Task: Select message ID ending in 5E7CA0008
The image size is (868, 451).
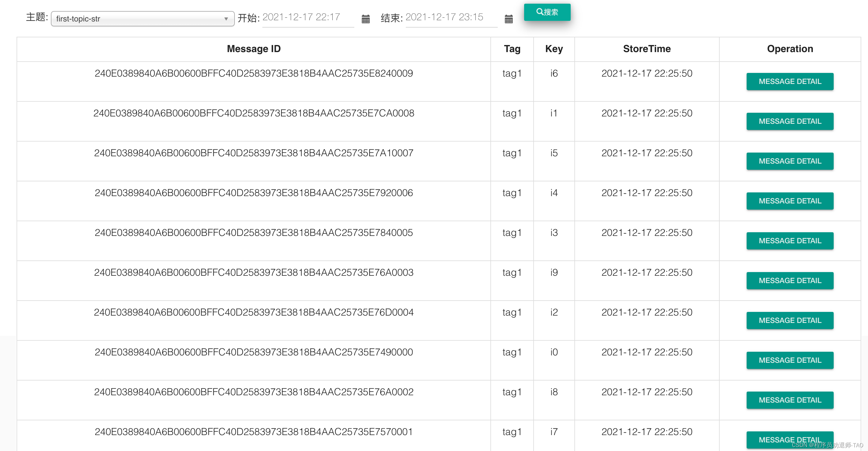Action: [x=254, y=113]
